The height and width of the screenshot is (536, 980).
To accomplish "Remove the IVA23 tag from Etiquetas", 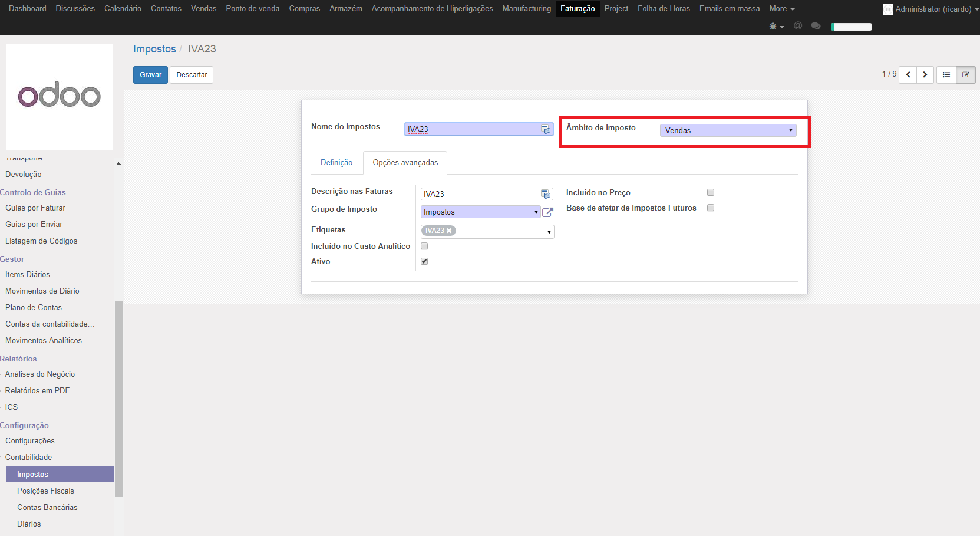I will click(x=449, y=231).
